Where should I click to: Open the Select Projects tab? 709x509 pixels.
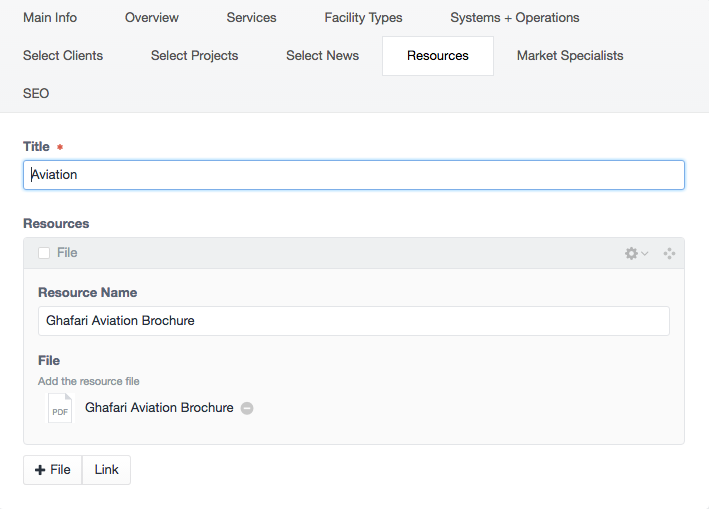pyautogui.click(x=194, y=56)
